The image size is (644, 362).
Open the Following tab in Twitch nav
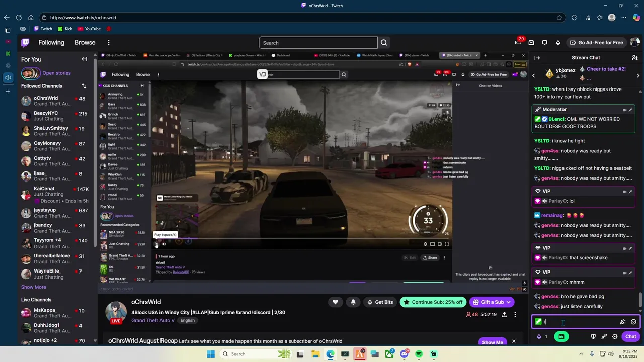point(51,43)
